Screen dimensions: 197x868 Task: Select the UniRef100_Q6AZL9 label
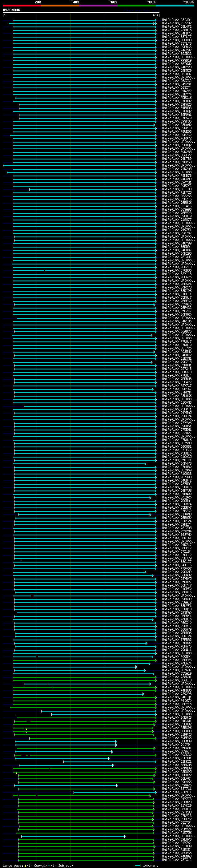point(176,267)
